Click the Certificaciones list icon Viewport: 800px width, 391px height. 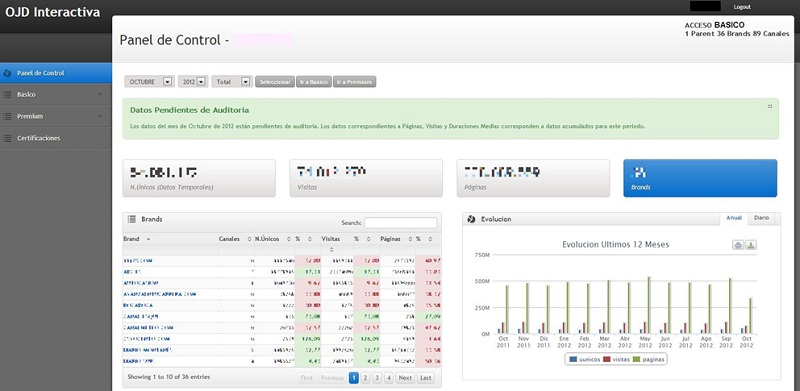pos(7,138)
